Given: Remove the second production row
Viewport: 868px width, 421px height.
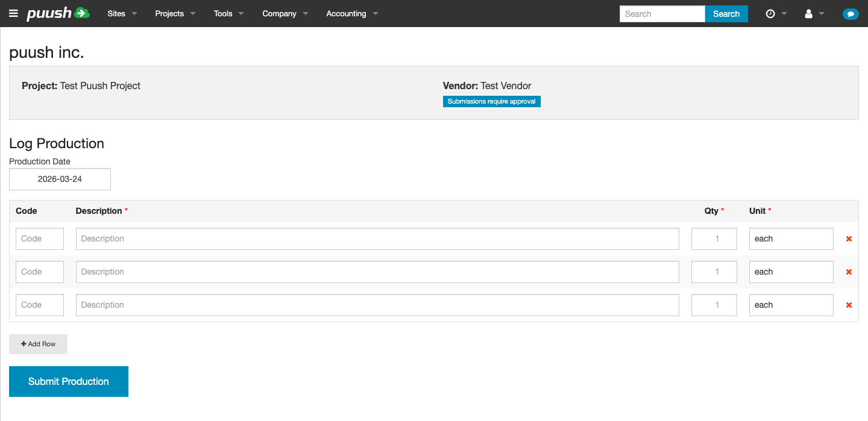Looking at the screenshot, I should [848, 272].
